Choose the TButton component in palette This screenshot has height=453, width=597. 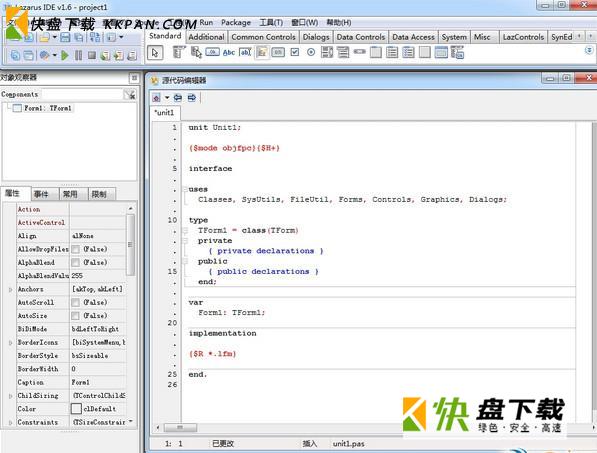tap(212, 52)
